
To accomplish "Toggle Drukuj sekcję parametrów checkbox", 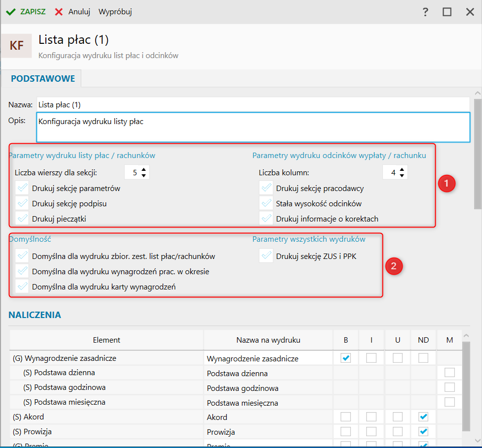I will tap(22, 188).
